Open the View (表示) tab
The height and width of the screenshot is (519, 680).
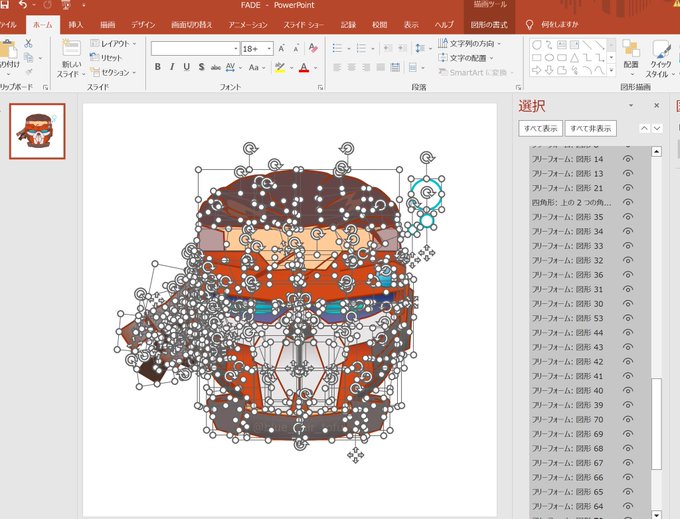pyautogui.click(x=411, y=25)
